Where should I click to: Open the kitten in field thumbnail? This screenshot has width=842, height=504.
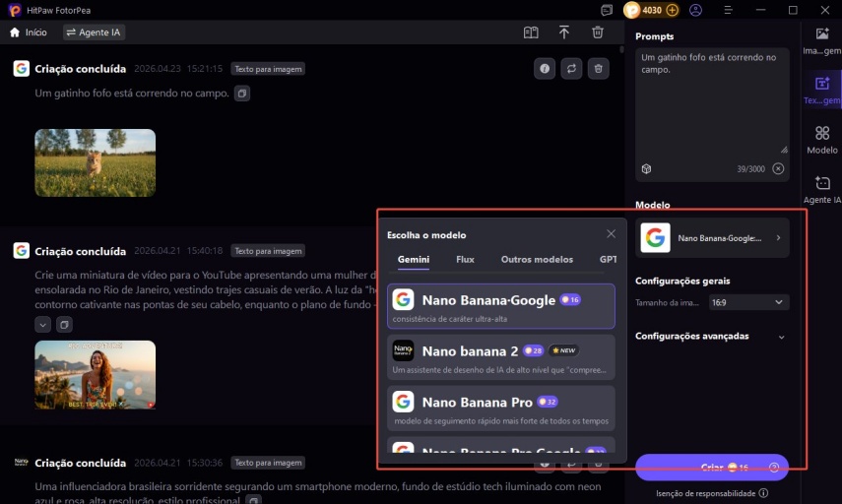pos(96,162)
